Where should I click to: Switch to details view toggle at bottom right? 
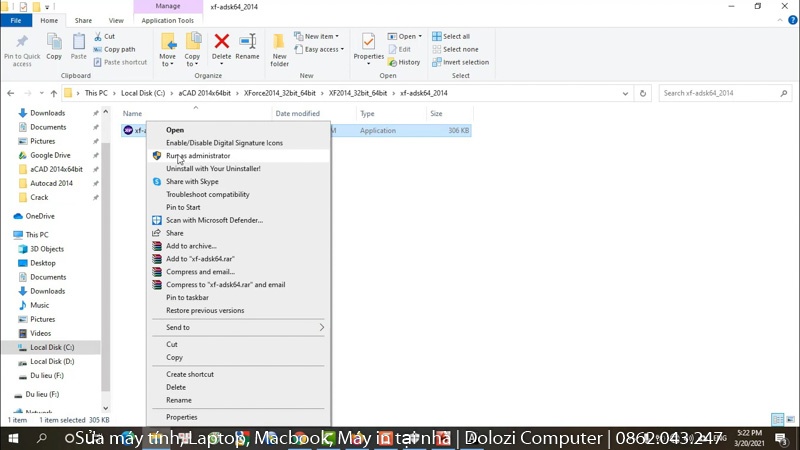[778, 419]
